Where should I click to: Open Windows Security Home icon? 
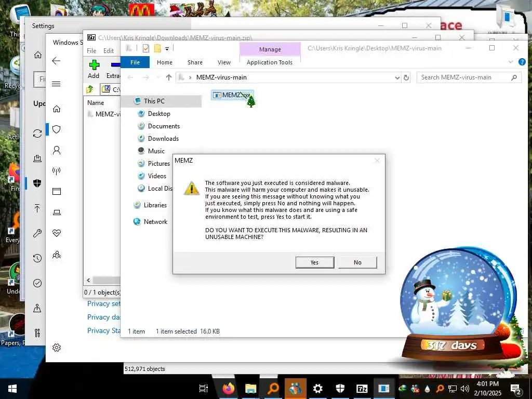click(57, 109)
